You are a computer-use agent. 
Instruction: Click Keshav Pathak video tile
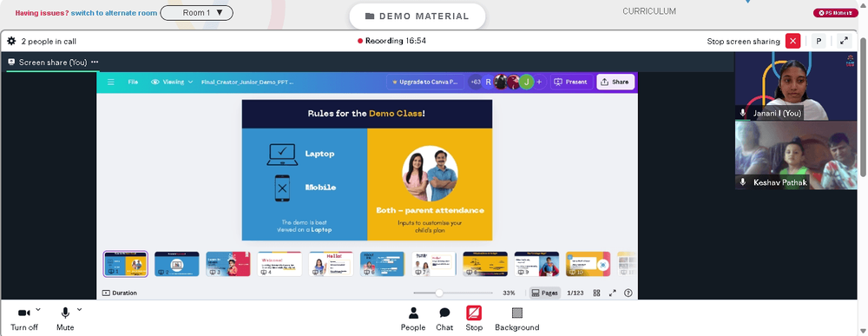797,155
